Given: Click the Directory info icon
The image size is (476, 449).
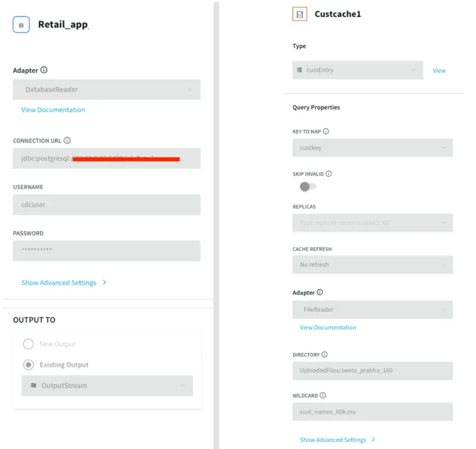Looking at the screenshot, I should pos(324,355).
